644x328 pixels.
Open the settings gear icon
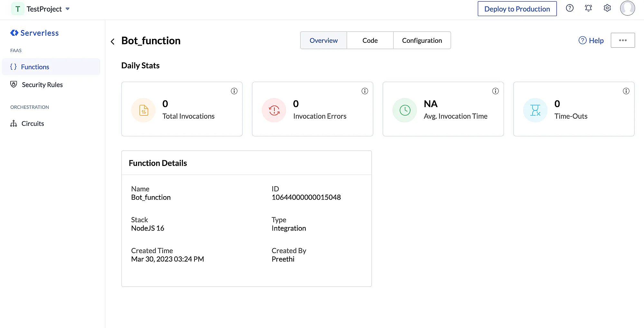click(607, 8)
